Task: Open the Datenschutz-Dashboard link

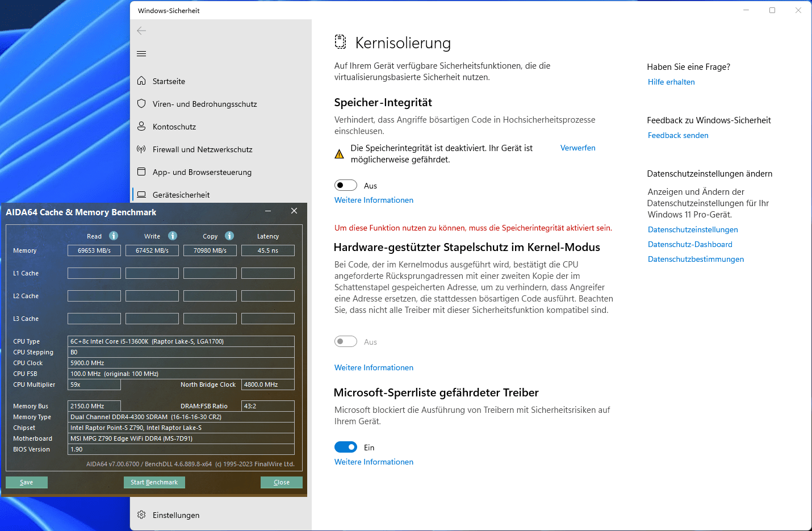Action: pos(690,244)
